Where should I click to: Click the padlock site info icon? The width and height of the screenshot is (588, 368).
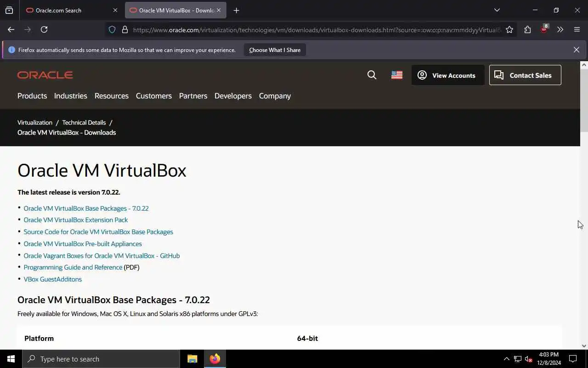pyautogui.click(x=124, y=29)
